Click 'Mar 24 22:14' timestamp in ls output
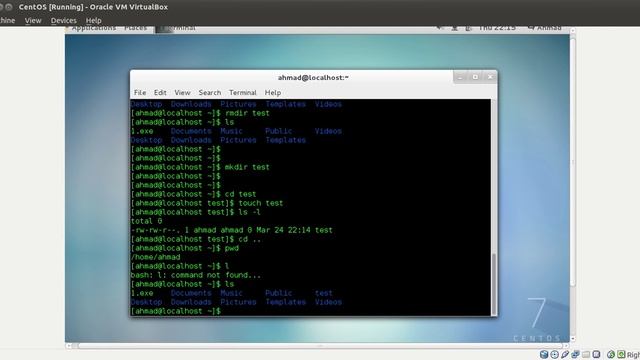 (x=283, y=230)
